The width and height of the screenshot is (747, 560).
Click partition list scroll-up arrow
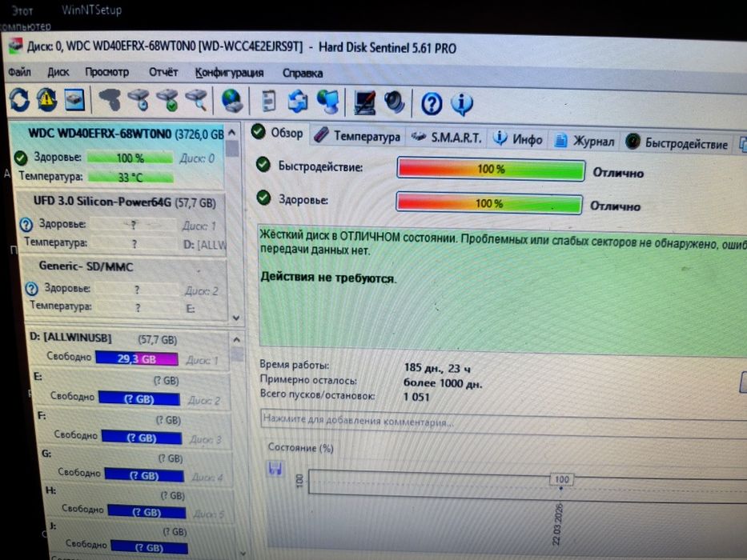(237, 339)
